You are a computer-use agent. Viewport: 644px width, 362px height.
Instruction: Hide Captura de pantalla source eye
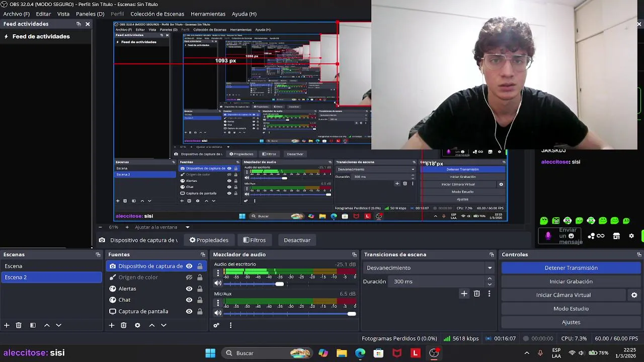(x=189, y=311)
